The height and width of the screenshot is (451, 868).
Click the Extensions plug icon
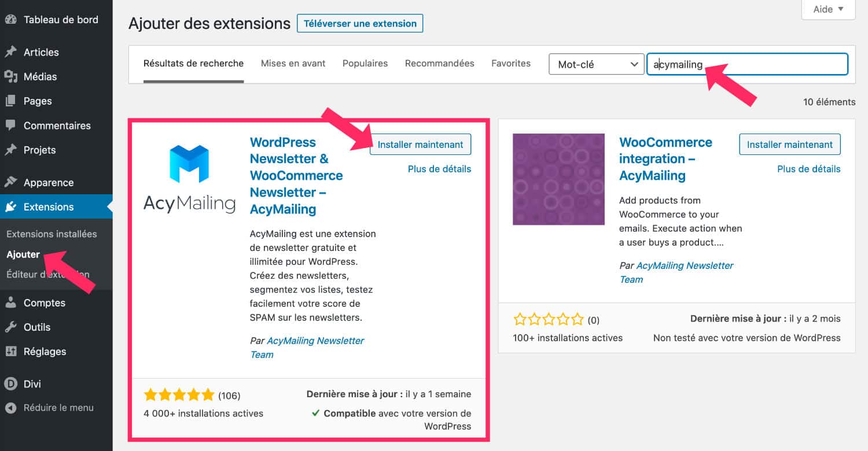click(10, 206)
